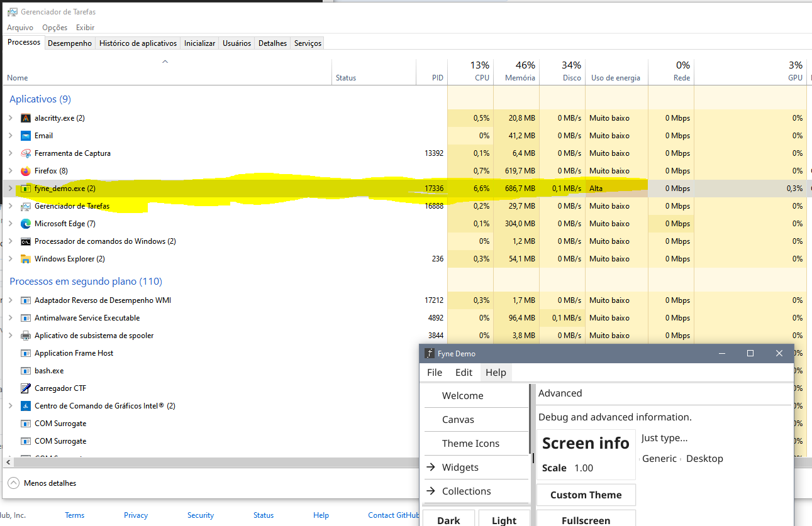The image size is (812, 526).
Task: Click the Ferramenta de Captura icon
Action: (x=26, y=153)
